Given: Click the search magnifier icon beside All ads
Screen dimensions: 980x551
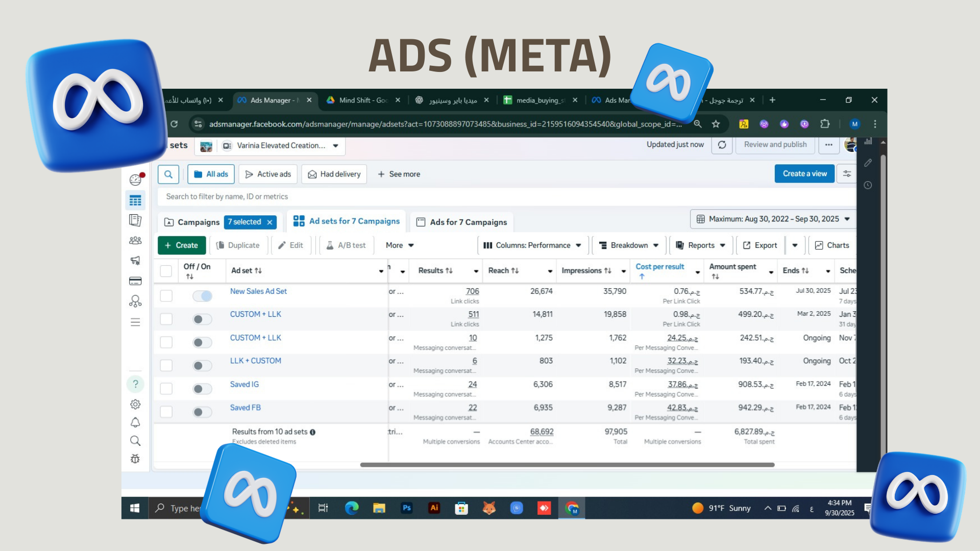Looking at the screenshot, I should coord(168,174).
